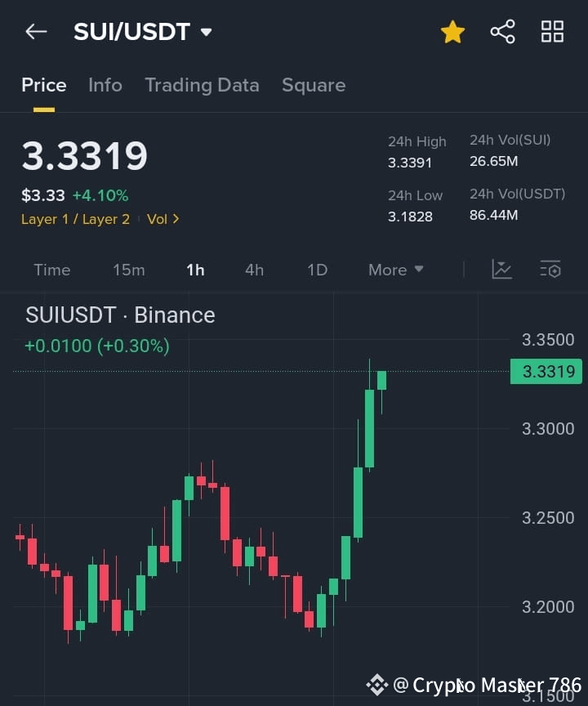
Task: Select the Info tab label
Action: [105, 85]
